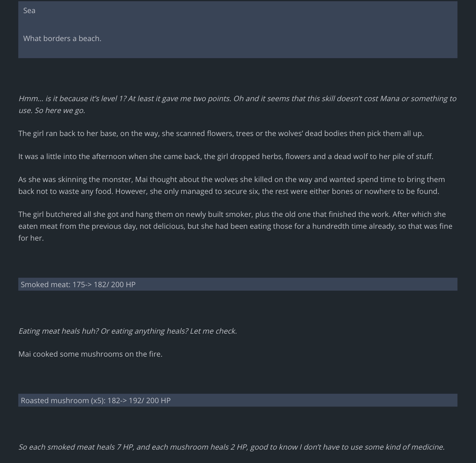Click the "What borders a beach." definition text
The width and height of the screenshot is (476, 463).
click(x=62, y=39)
